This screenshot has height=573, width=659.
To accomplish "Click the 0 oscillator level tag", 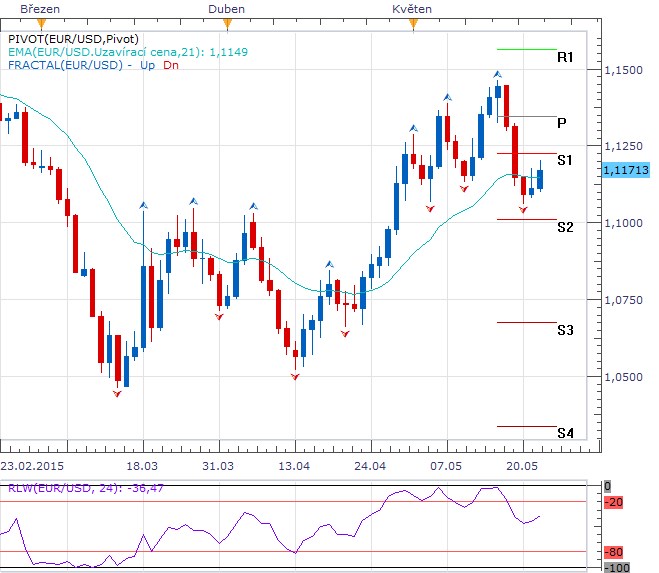I will pyautogui.click(x=607, y=487).
